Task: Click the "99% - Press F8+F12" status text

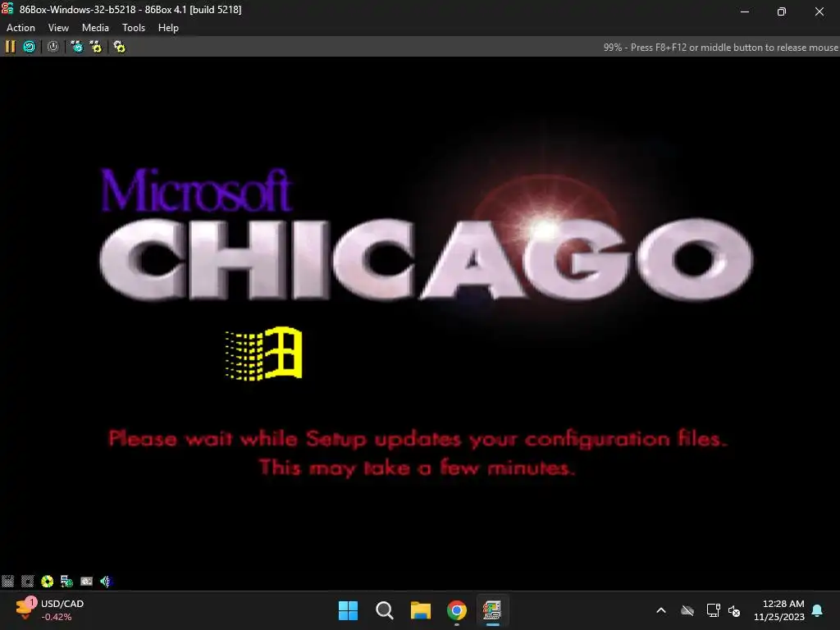Action: pos(720,47)
